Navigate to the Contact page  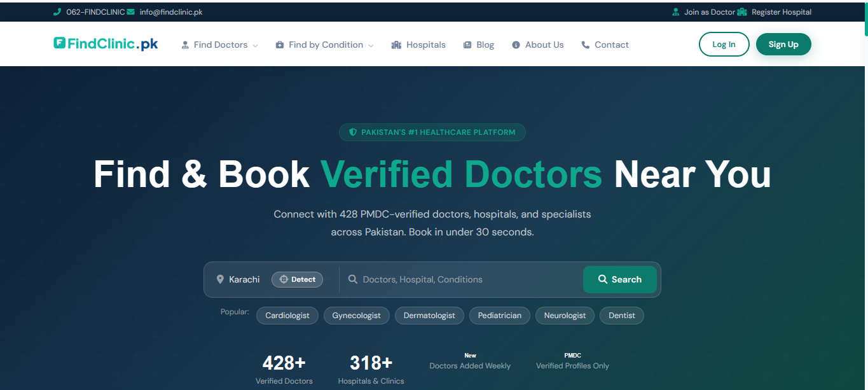(605, 45)
